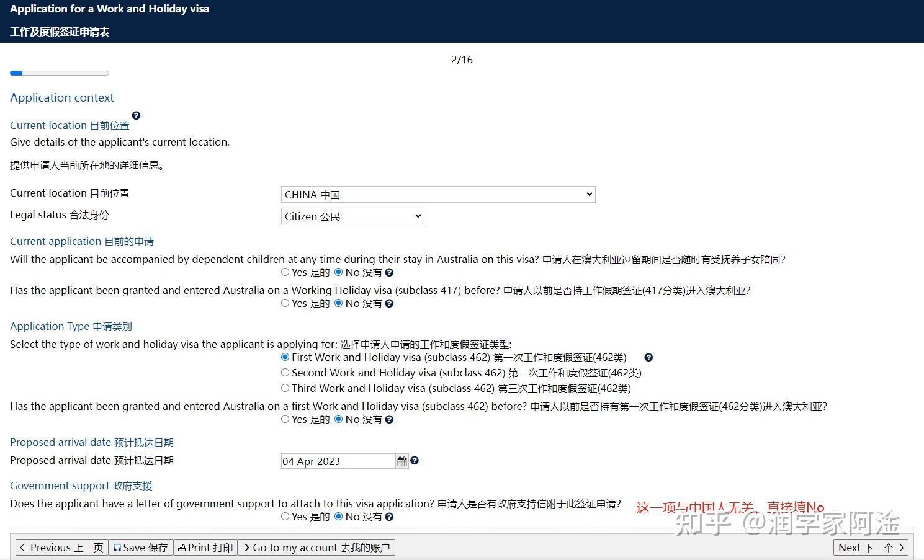Screen dimensions: 924x560
Task: Select Yes for government support letter
Action: pos(284,516)
